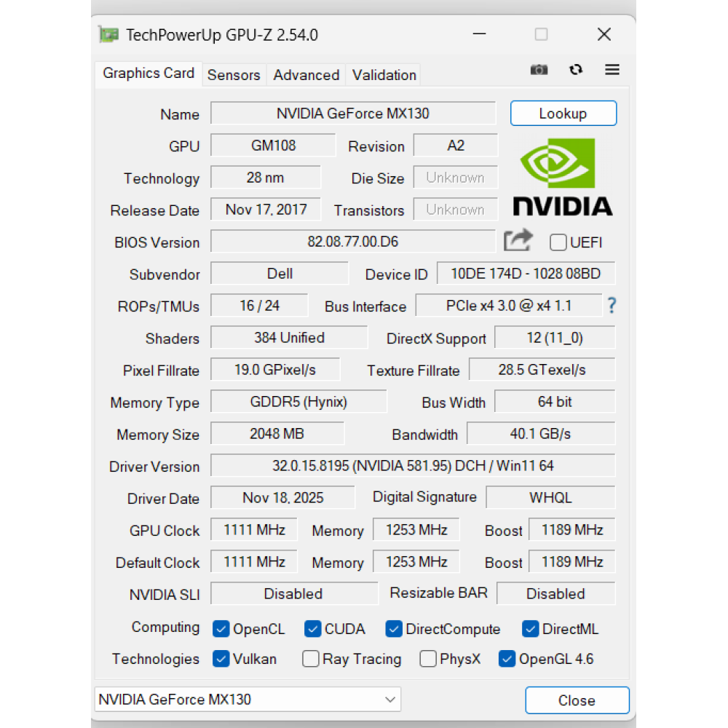Close the window with the X button
The height and width of the screenshot is (728, 728).
pos(604,34)
